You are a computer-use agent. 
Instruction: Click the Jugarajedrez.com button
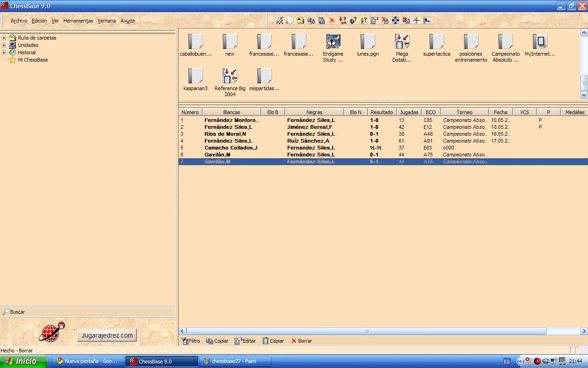pos(107,335)
